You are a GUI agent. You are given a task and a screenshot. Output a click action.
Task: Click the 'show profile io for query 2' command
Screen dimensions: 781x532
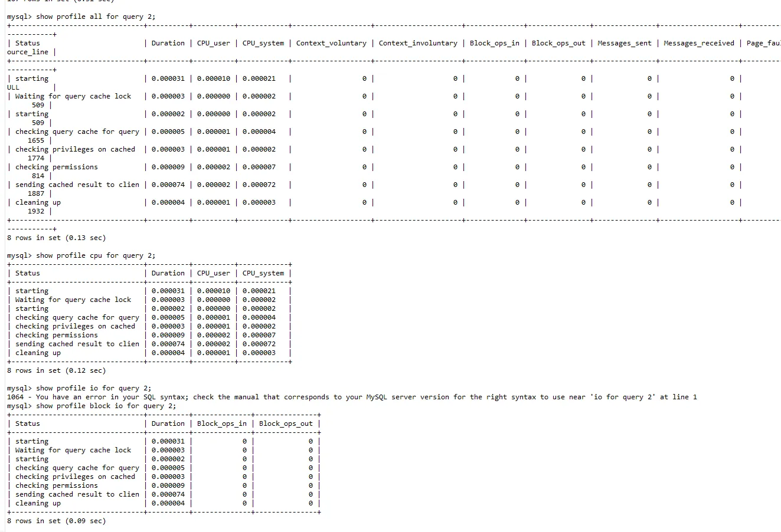coord(93,388)
